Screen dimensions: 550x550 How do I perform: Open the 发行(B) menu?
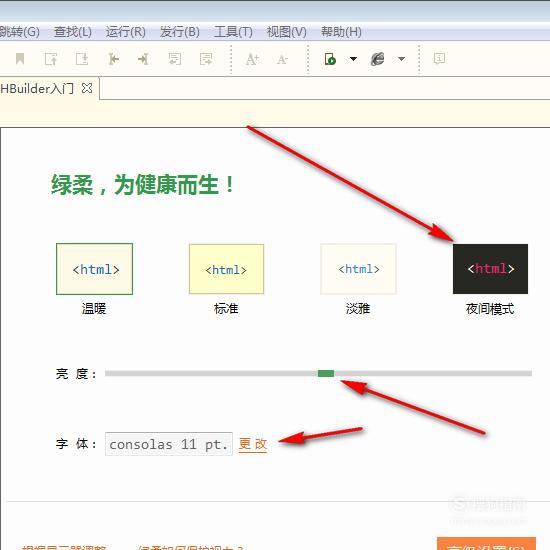(x=180, y=32)
